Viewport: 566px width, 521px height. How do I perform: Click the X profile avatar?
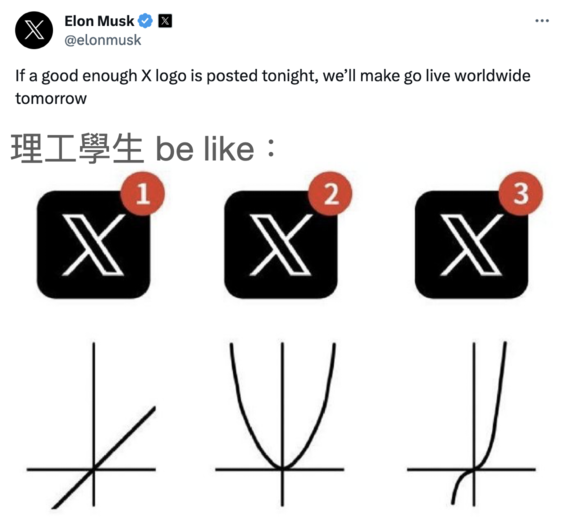34,30
